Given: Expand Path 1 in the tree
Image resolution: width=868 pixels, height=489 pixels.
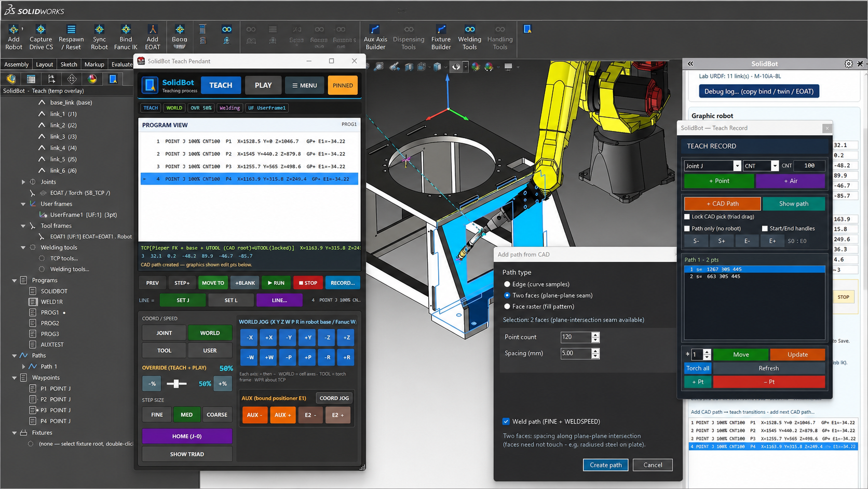Looking at the screenshot, I should (23, 366).
